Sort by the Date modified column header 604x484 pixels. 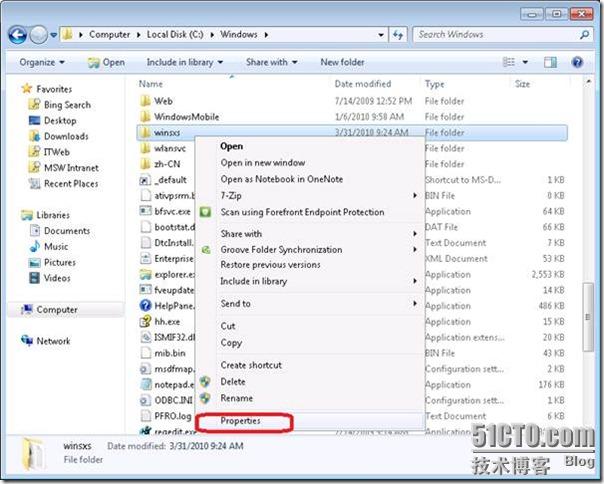(362, 84)
